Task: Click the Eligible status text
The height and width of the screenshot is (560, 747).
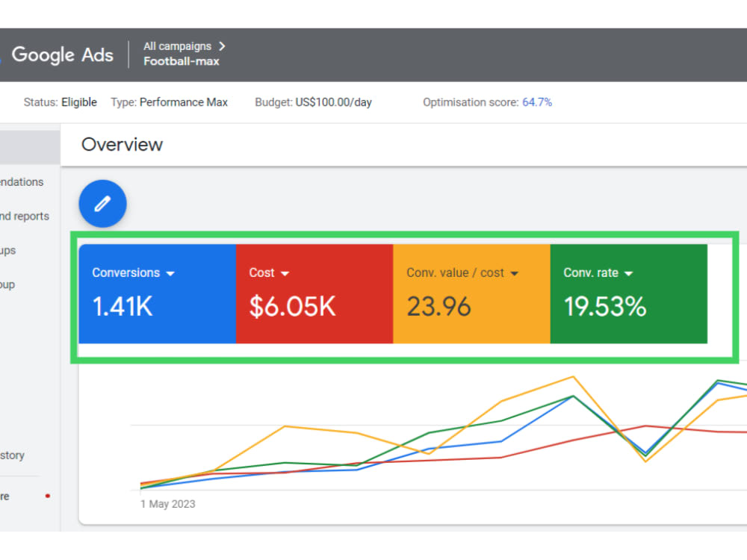Action: [x=79, y=102]
